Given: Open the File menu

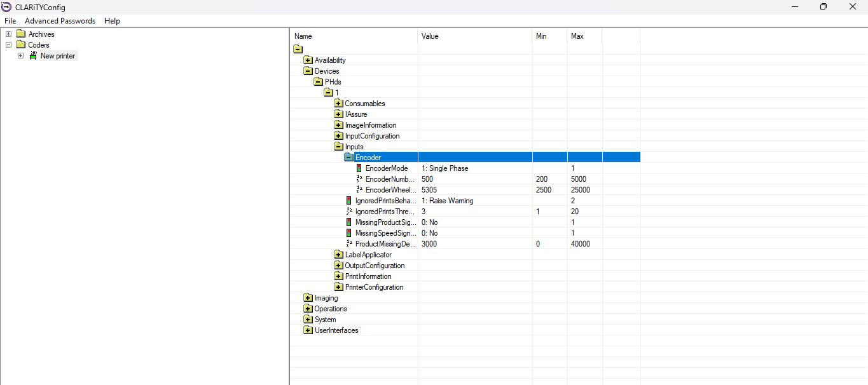Looking at the screenshot, I should [10, 21].
